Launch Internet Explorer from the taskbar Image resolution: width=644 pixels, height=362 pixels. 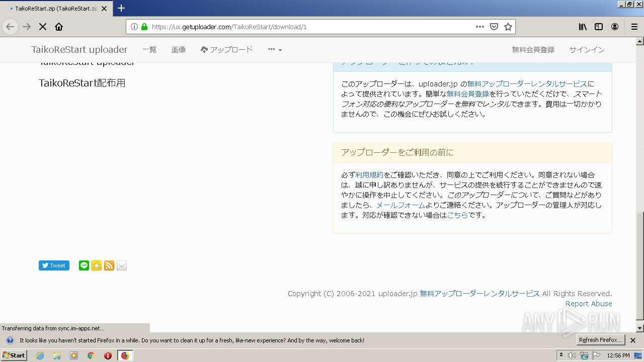coord(40,355)
